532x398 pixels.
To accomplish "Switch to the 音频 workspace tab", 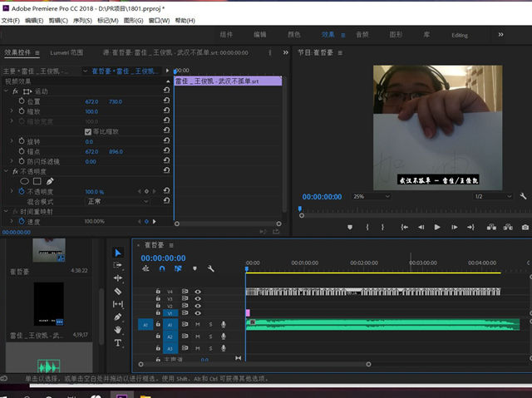I will point(362,35).
